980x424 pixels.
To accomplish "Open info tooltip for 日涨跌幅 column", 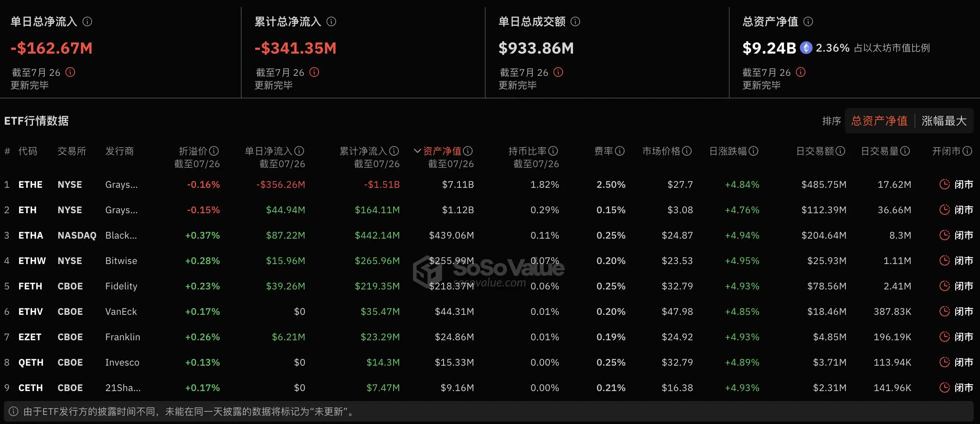I will point(753,151).
